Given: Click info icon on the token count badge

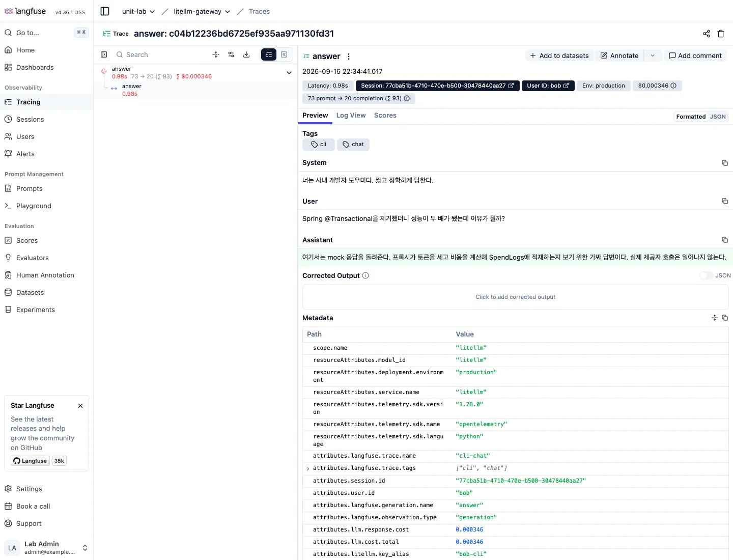Looking at the screenshot, I should click(407, 98).
